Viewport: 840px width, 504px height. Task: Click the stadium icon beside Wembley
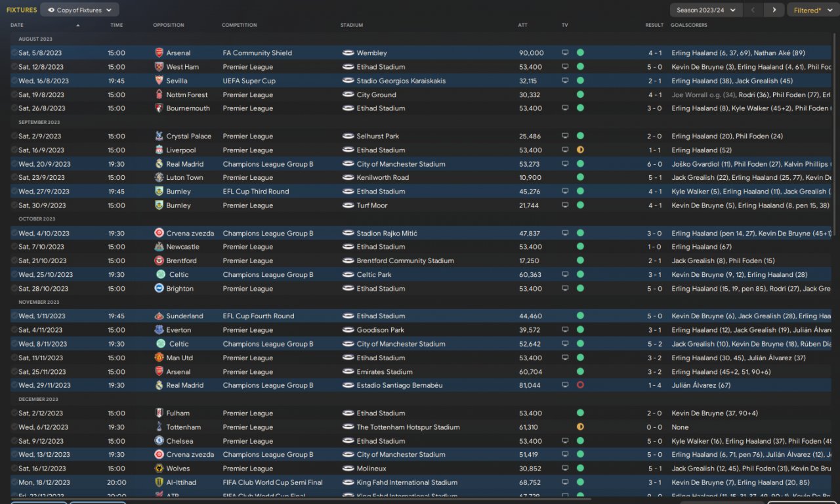point(348,53)
